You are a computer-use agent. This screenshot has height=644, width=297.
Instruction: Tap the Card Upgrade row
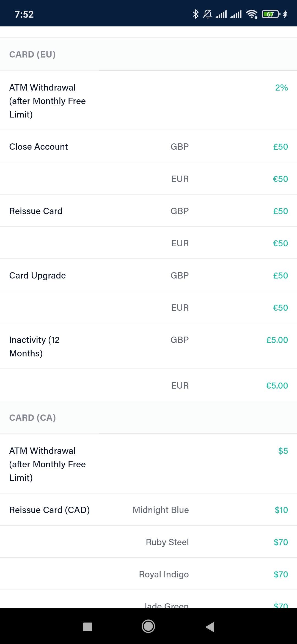[148, 275]
